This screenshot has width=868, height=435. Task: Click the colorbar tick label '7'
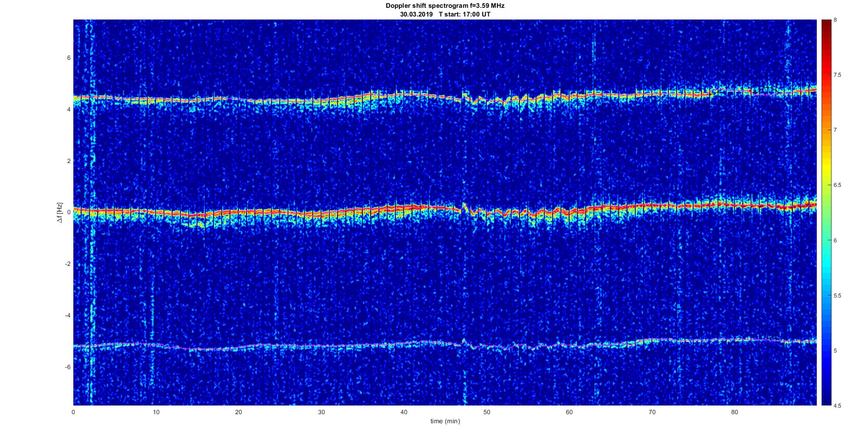coord(835,130)
